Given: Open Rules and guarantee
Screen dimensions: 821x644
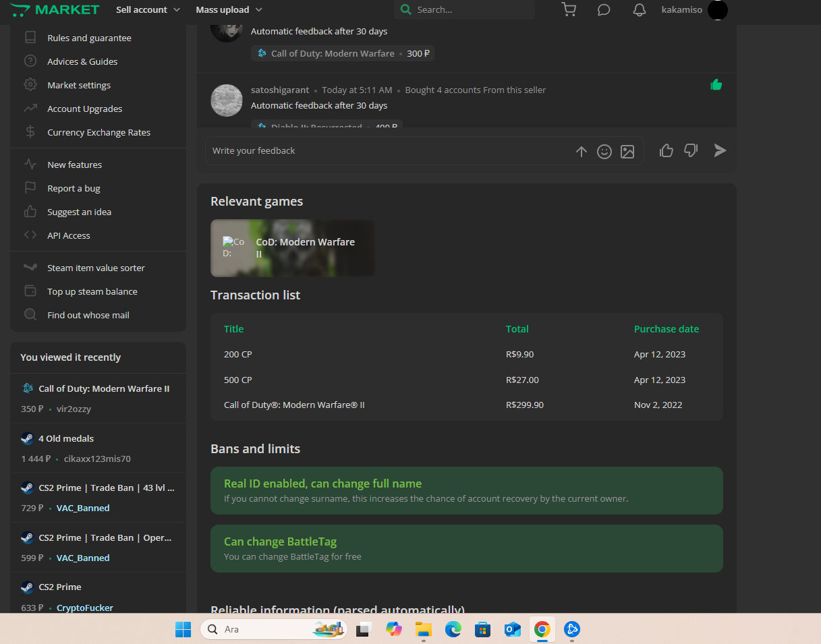Looking at the screenshot, I should click(x=89, y=38).
